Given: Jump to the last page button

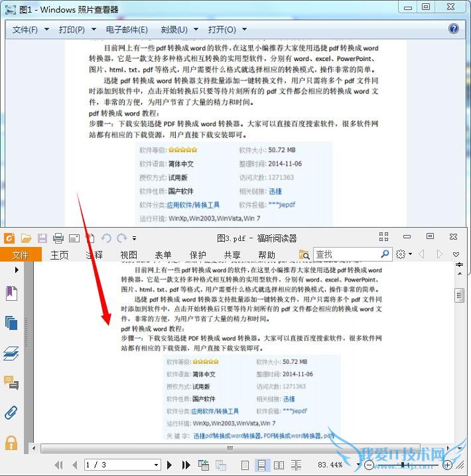Looking at the screenshot, I should (x=186, y=465).
